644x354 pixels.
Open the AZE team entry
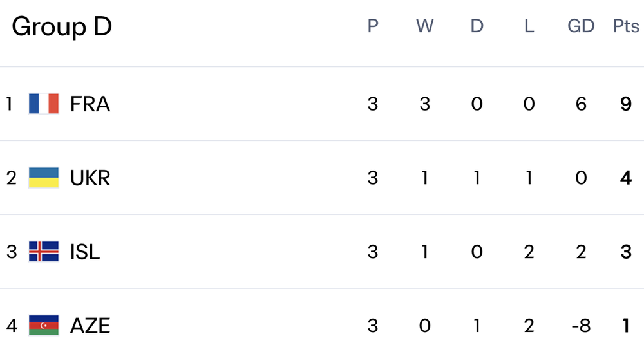90,326
